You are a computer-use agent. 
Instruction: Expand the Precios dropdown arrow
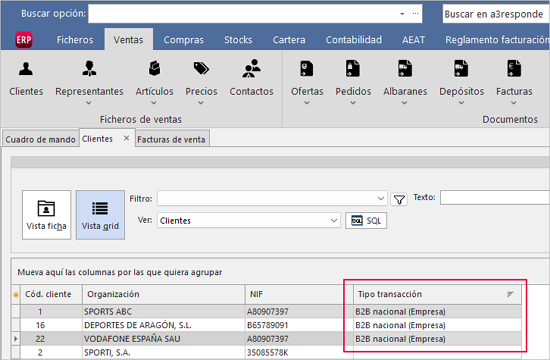(x=201, y=103)
